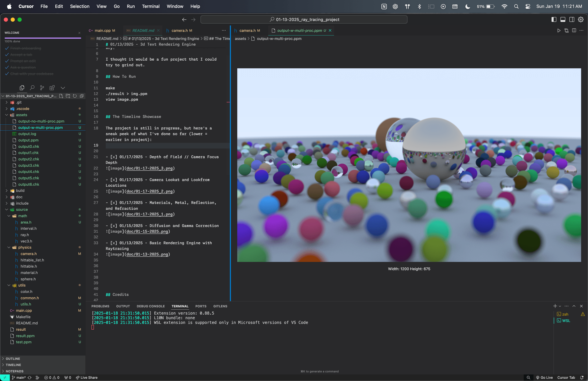
Task: Click the notifications bell in status bar
Action: point(582,378)
